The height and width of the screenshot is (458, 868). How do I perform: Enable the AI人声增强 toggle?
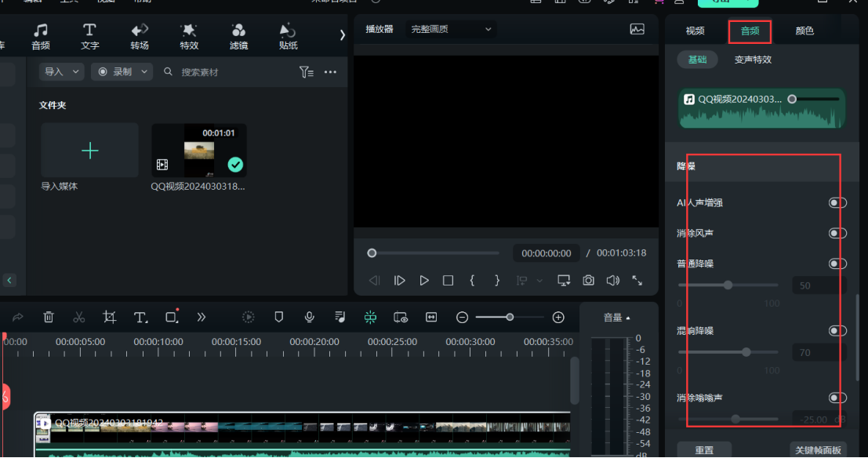[x=837, y=203]
